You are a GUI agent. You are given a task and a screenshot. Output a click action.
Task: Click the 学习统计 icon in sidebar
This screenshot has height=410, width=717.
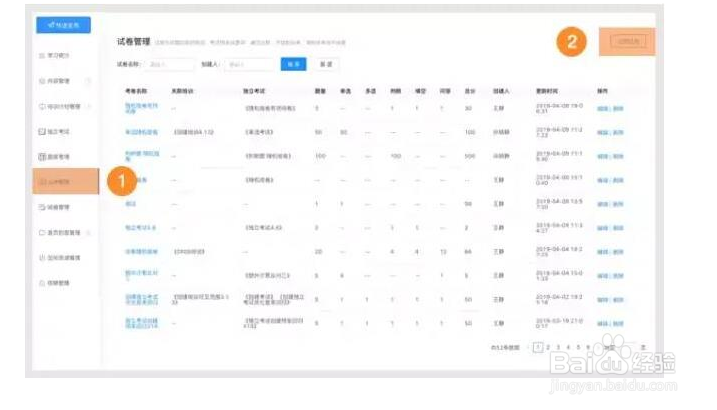(42, 55)
